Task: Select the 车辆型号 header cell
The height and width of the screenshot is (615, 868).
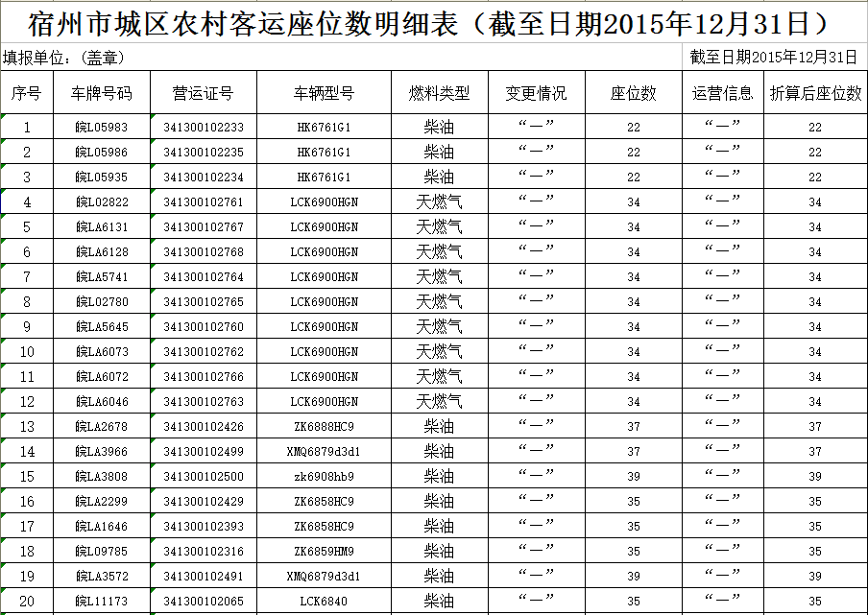Action: 324,93
